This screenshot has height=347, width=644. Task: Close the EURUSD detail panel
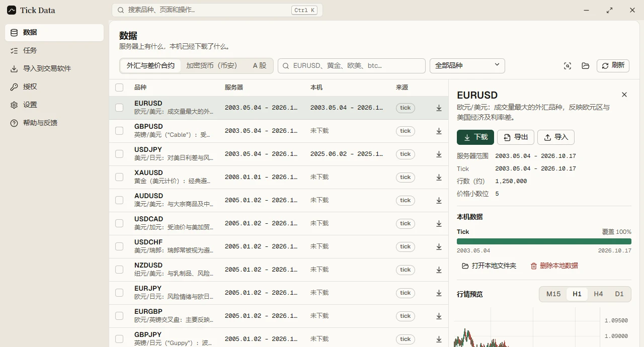click(624, 95)
